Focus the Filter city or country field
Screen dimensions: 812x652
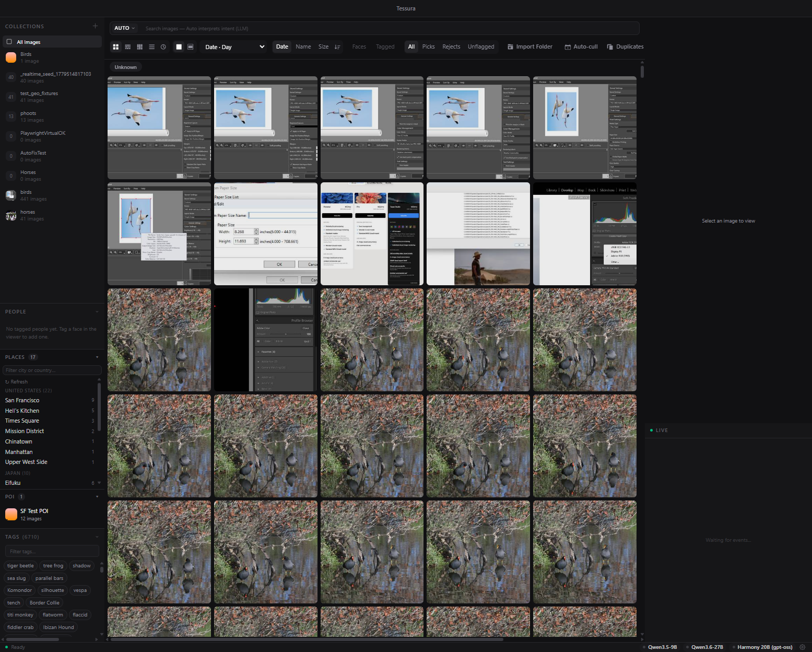click(x=52, y=370)
